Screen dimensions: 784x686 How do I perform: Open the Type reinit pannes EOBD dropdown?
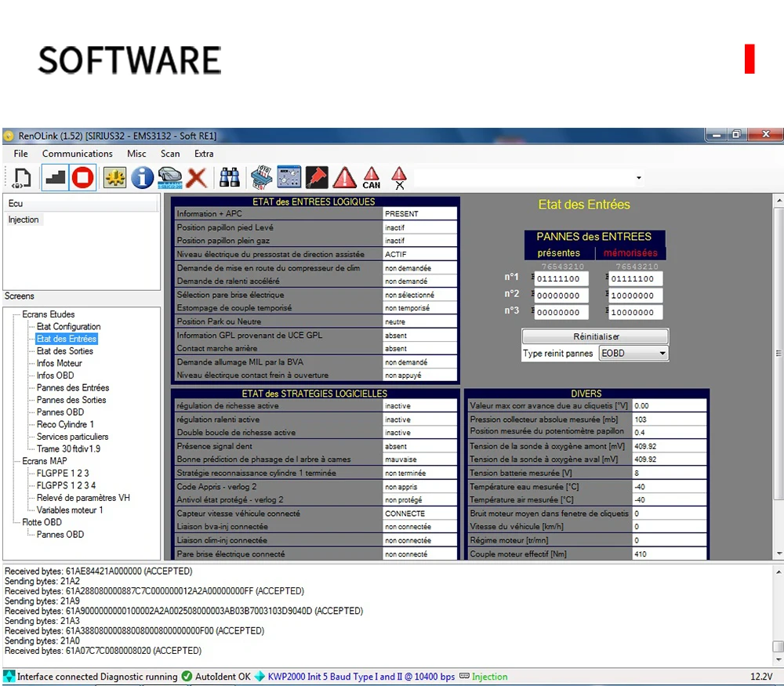pyautogui.click(x=633, y=353)
